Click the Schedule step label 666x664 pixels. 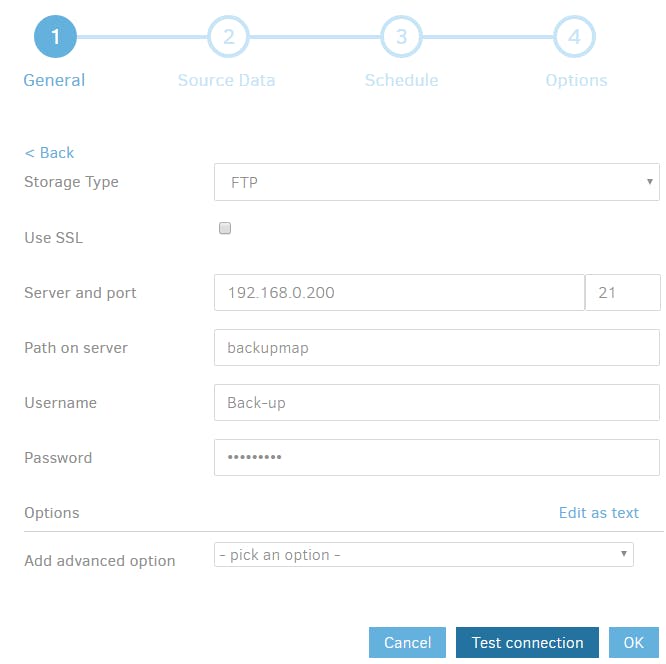(x=401, y=80)
